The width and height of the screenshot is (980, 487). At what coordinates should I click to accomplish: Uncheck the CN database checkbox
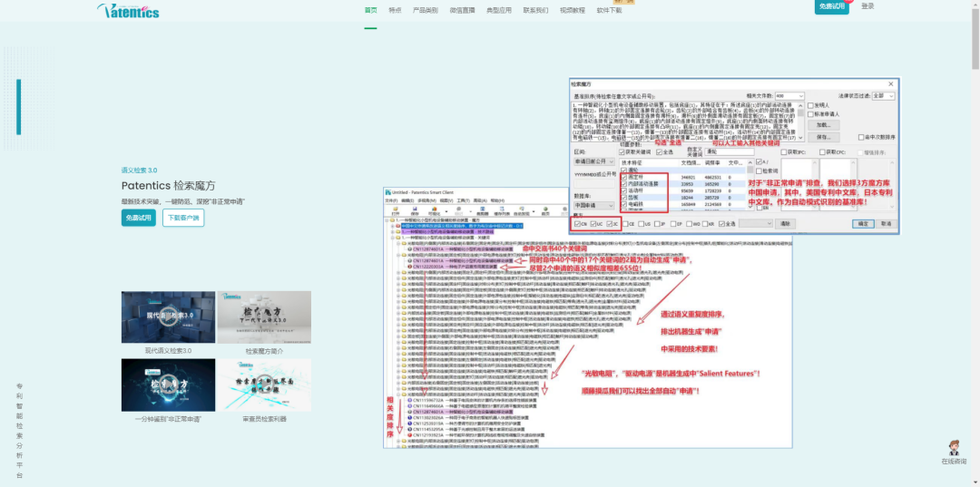point(577,223)
